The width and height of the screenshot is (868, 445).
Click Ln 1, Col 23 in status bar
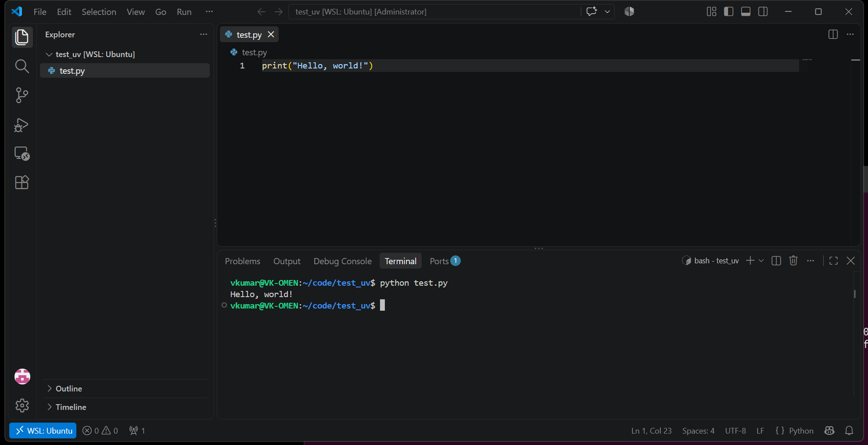[651, 431]
